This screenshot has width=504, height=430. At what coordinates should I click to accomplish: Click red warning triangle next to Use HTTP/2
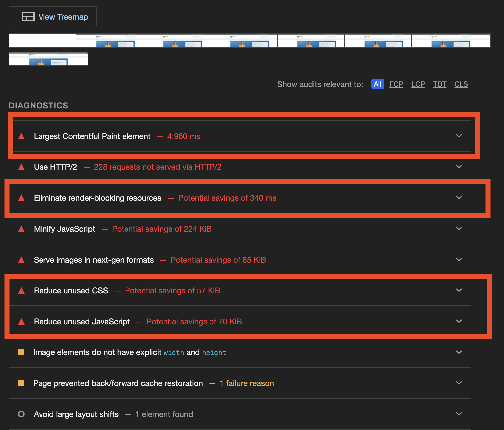(x=21, y=167)
